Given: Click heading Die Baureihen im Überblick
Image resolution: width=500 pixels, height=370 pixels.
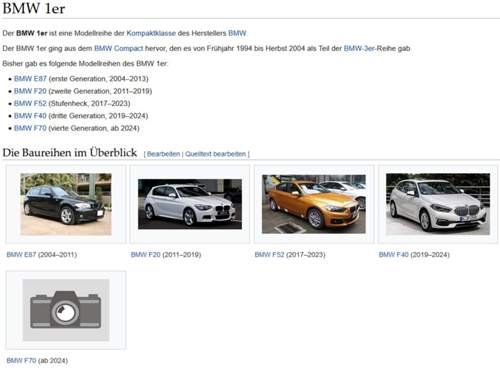Looking at the screenshot, I should coord(70,153).
